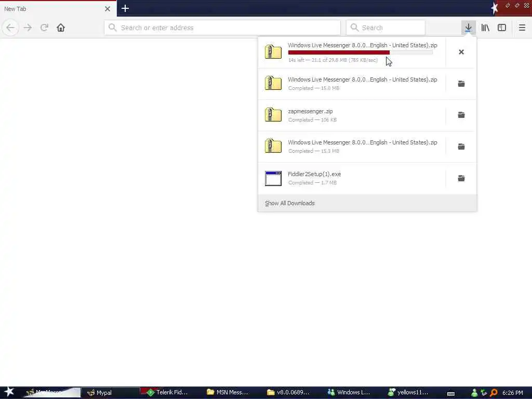Click the 6:26 PM clock

513,393
